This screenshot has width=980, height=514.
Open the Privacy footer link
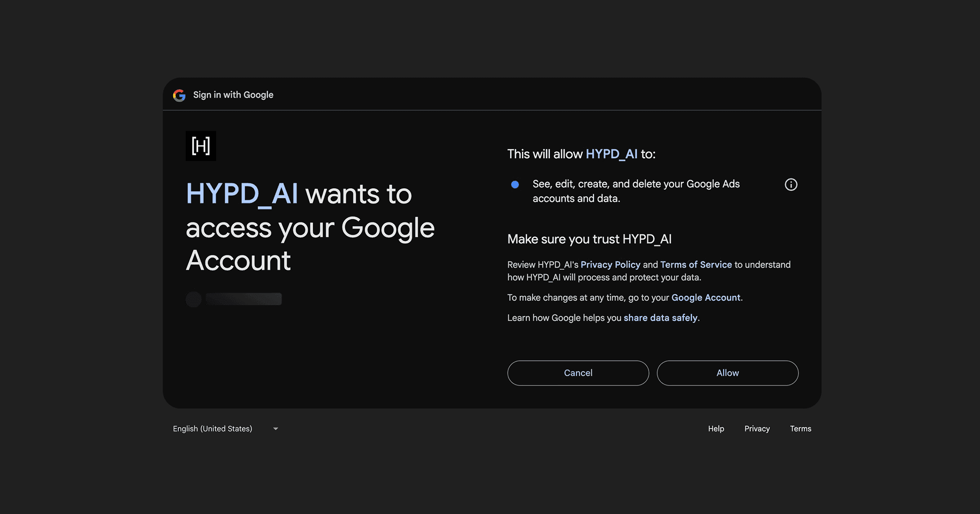coord(757,429)
